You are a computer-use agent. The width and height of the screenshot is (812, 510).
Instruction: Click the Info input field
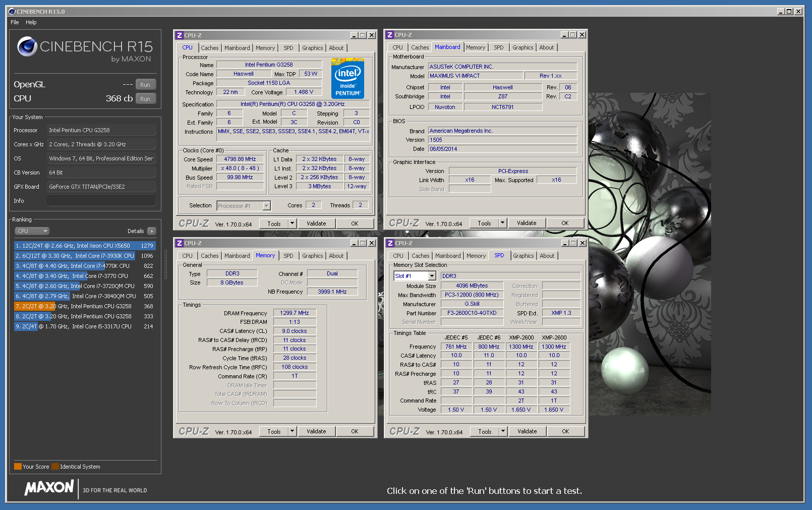click(101, 201)
